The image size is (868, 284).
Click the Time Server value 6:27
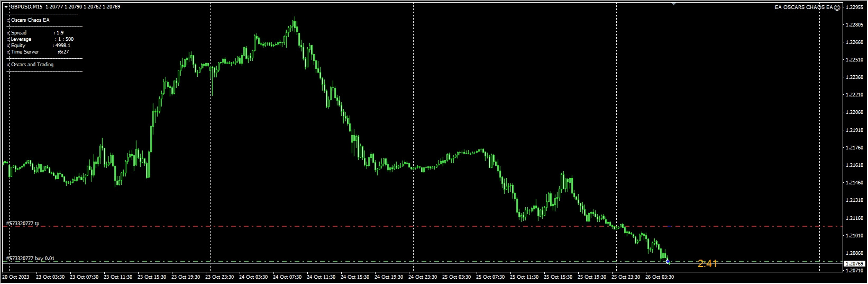tap(64, 52)
